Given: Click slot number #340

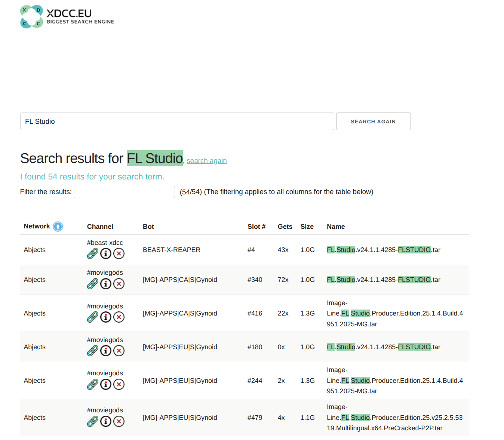Looking at the screenshot, I should (x=255, y=280).
